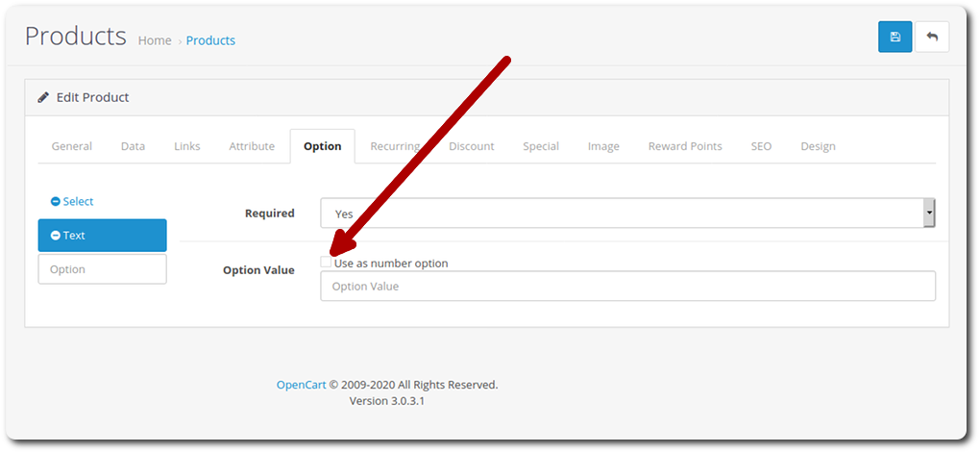The image size is (980, 453).
Task: Open the Required dropdown showing Yes
Action: click(627, 214)
